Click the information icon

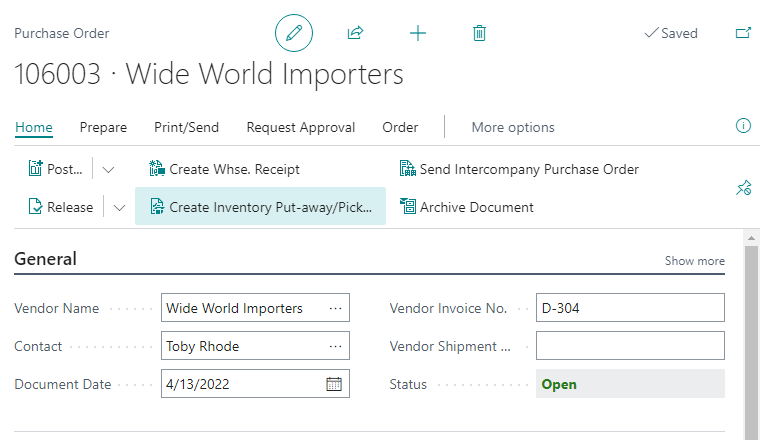pos(743,126)
